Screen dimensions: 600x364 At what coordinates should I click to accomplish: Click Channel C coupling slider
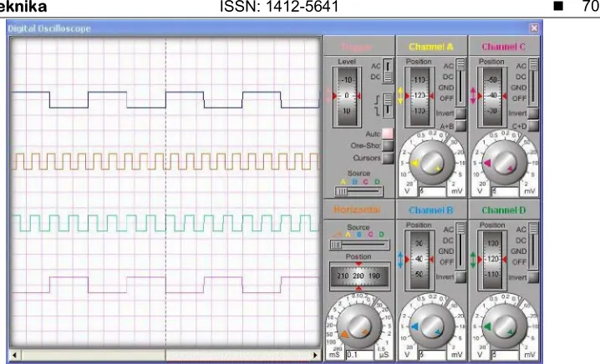click(x=533, y=82)
